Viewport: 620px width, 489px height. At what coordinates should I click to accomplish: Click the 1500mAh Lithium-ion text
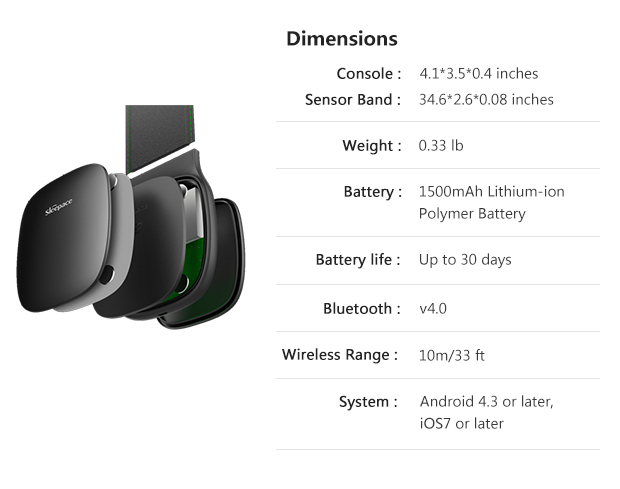[x=491, y=191]
